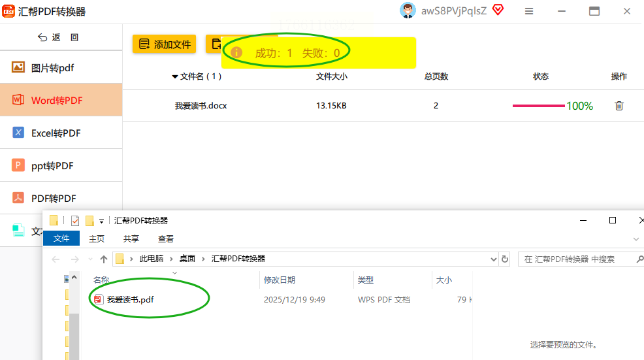Viewport: 644px width, 360px height.
Task: Click the Explorer refresh icon
Action: click(x=505, y=259)
